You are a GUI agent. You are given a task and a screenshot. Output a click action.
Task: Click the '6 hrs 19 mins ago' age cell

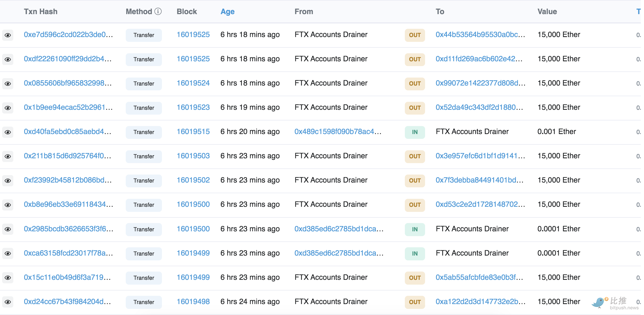[250, 107]
